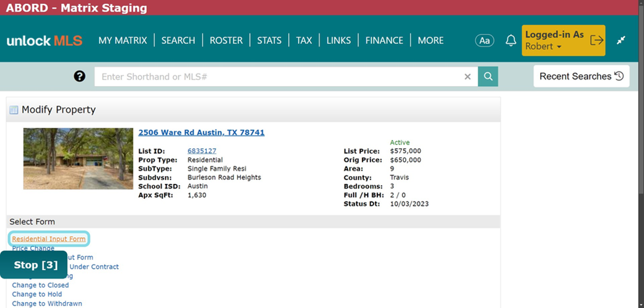Click the Active status text

(400, 143)
